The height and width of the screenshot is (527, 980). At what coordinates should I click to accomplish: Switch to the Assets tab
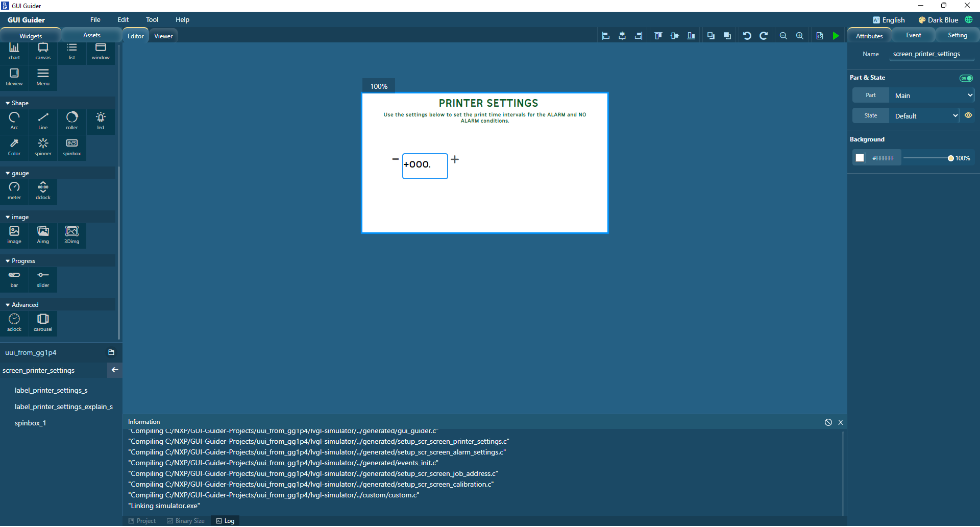click(92, 35)
